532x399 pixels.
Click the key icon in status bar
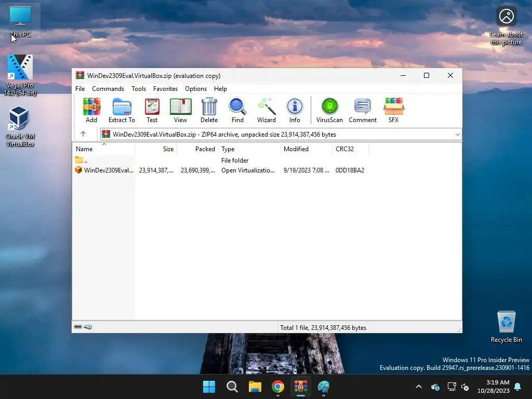pos(88,327)
